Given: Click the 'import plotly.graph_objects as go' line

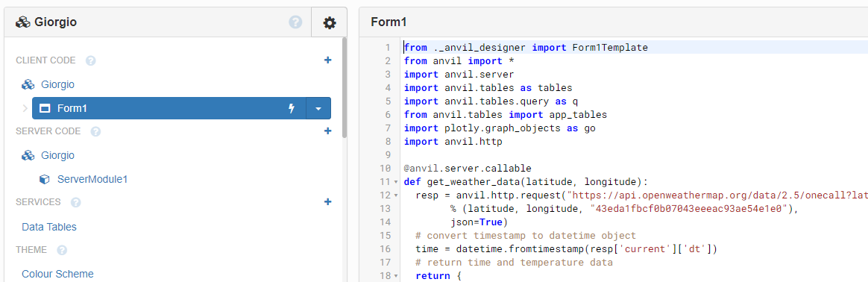Looking at the screenshot, I should pos(500,128).
